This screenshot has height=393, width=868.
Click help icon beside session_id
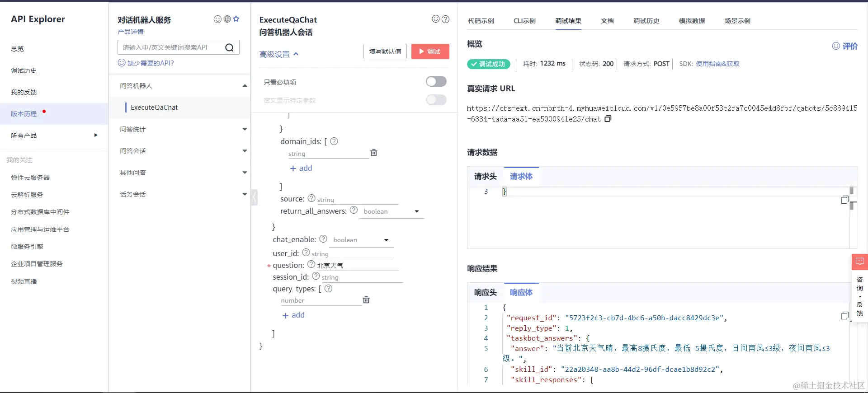[316, 276]
